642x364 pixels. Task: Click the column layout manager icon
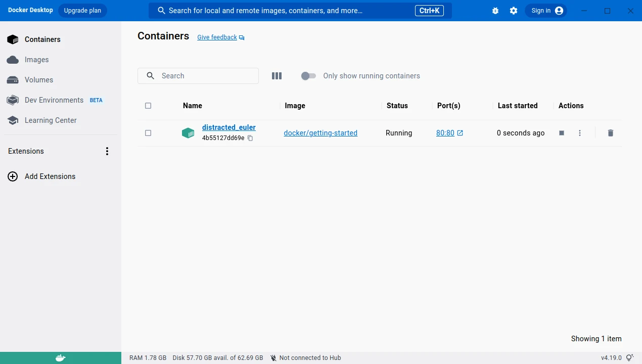pyautogui.click(x=277, y=76)
